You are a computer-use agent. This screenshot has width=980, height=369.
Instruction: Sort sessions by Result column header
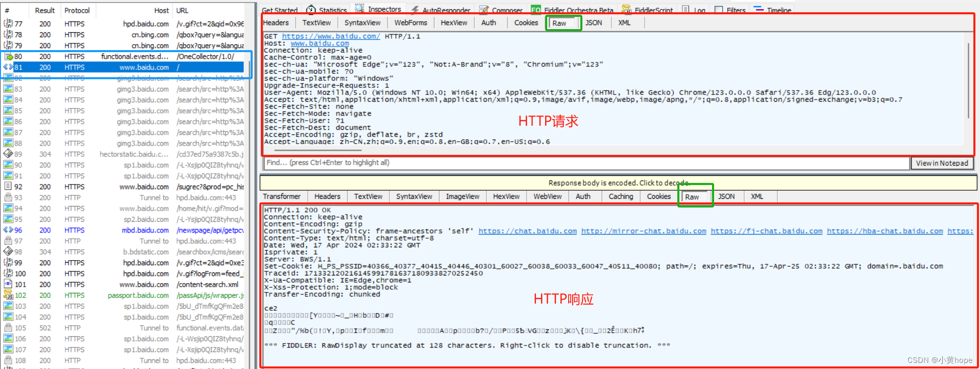pos(44,10)
